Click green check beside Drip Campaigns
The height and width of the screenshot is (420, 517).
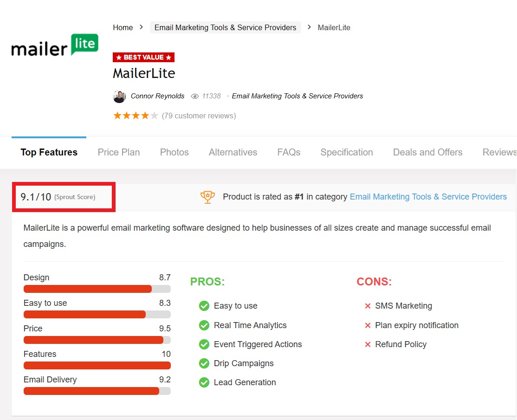[x=204, y=363]
